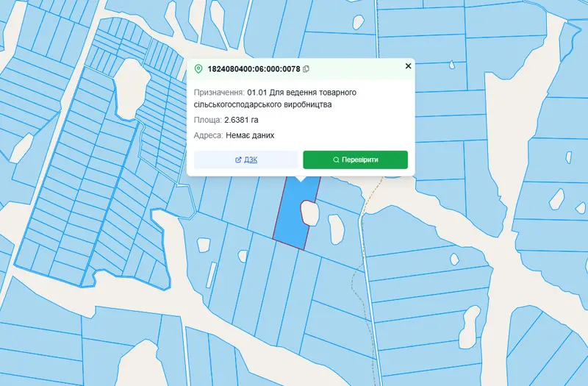Click the Немає даних address value

point(250,135)
